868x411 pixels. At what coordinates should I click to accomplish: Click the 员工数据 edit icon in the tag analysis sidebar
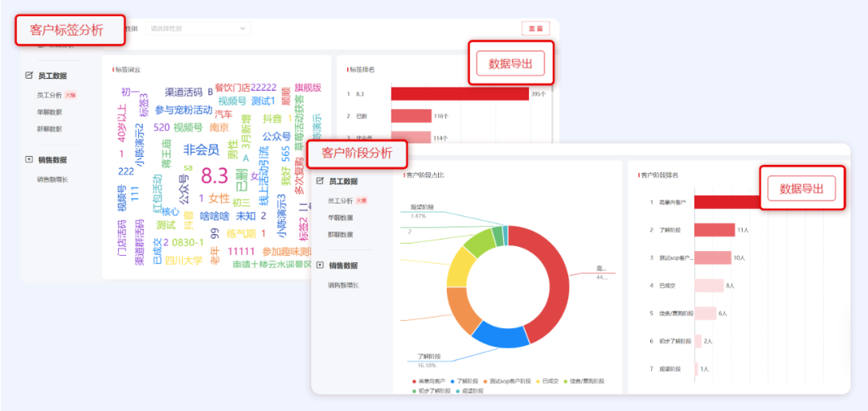(x=30, y=76)
